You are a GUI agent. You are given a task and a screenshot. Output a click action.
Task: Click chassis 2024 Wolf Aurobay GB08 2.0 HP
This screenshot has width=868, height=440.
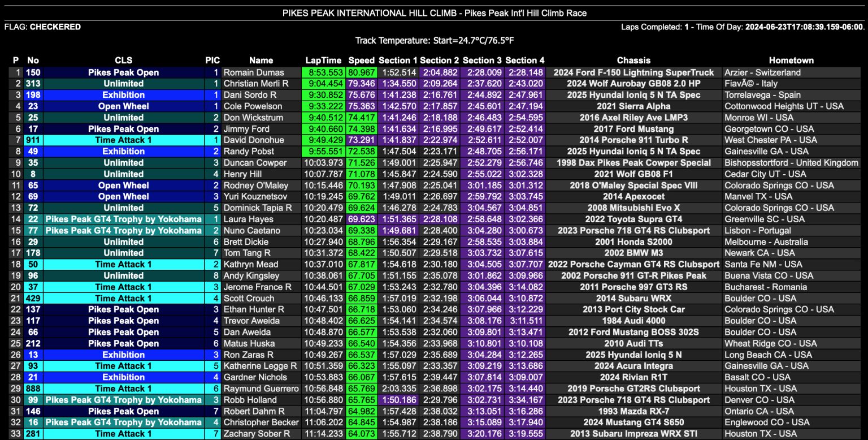[x=634, y=84]
